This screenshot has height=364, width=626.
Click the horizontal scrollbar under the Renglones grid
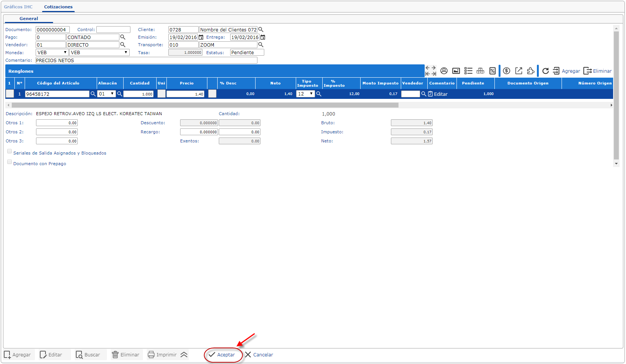click(205, 105)
